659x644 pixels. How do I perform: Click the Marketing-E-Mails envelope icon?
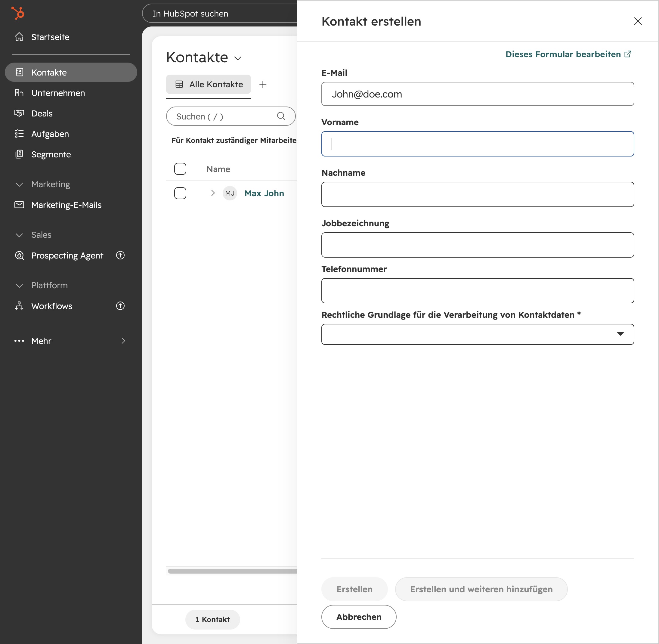click(19, 205)
